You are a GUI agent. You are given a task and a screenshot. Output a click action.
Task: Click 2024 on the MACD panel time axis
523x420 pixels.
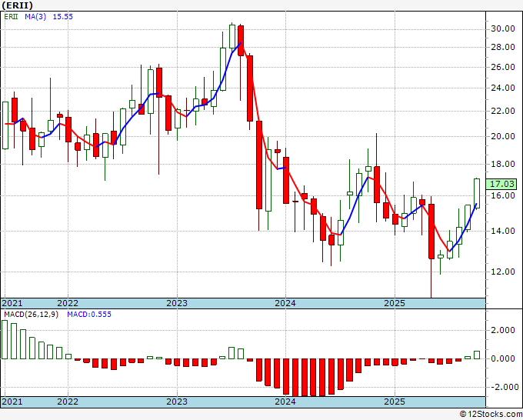(285, 402)
